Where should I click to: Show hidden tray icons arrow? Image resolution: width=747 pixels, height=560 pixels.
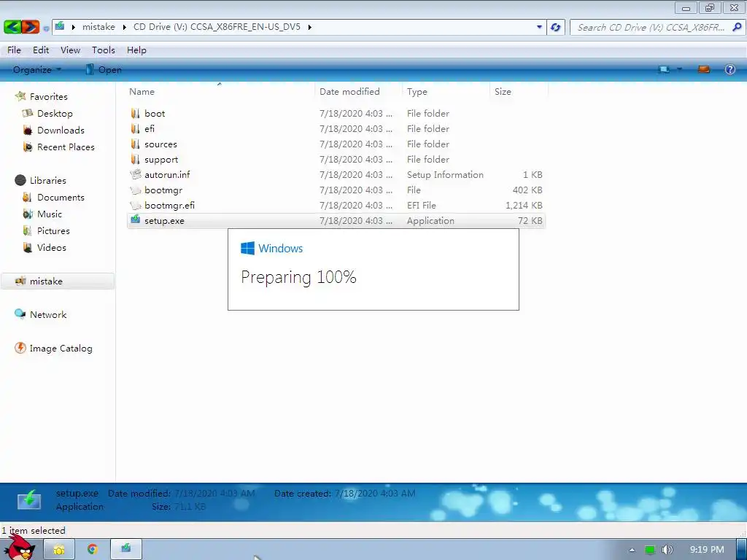pos(632,550)
